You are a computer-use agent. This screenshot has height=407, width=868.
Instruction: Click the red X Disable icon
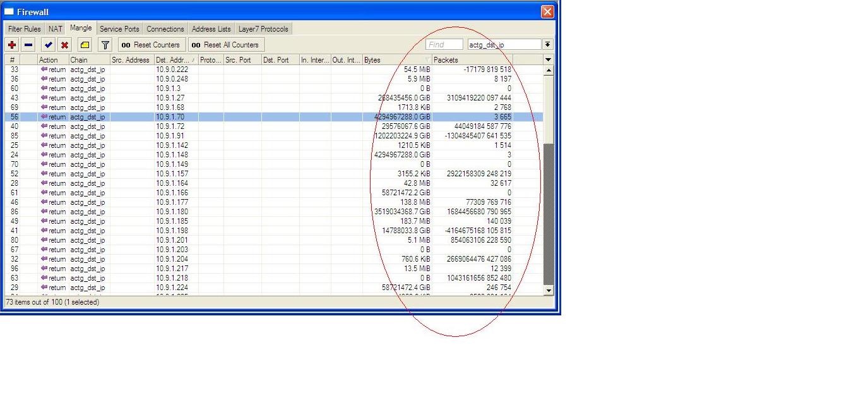64,45
